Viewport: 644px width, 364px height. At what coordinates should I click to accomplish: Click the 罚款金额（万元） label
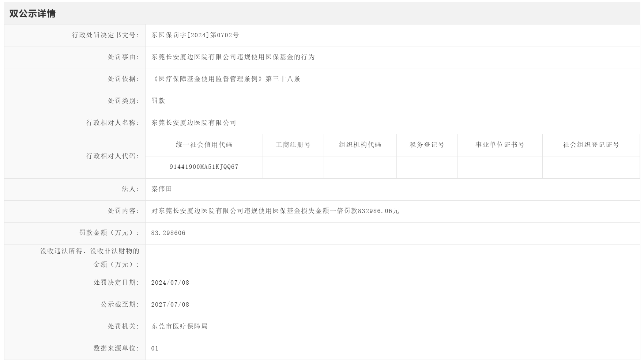(x=109, y=233)
